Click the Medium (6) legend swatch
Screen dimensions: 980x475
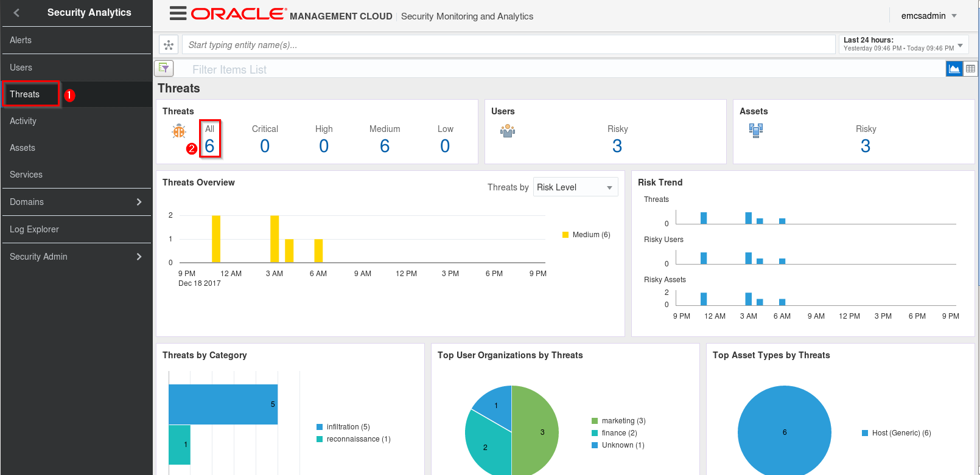pos(565,235)
